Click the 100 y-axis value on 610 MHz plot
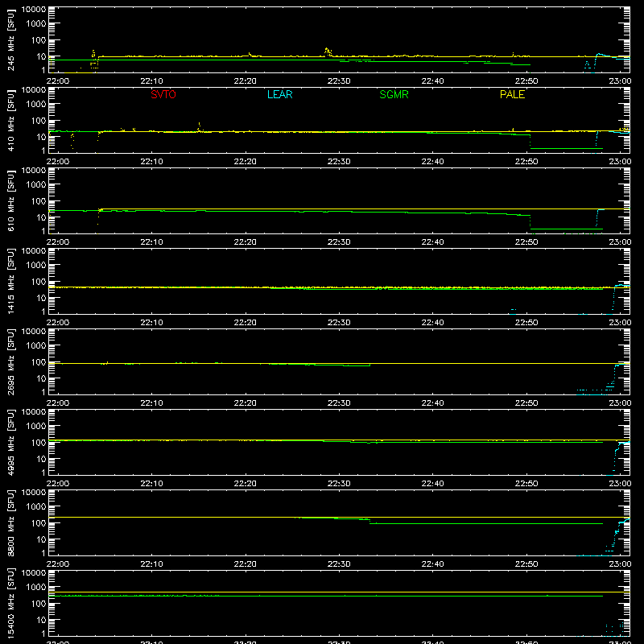The height and width of the screenshot is (644, 644). coord(39,201)
